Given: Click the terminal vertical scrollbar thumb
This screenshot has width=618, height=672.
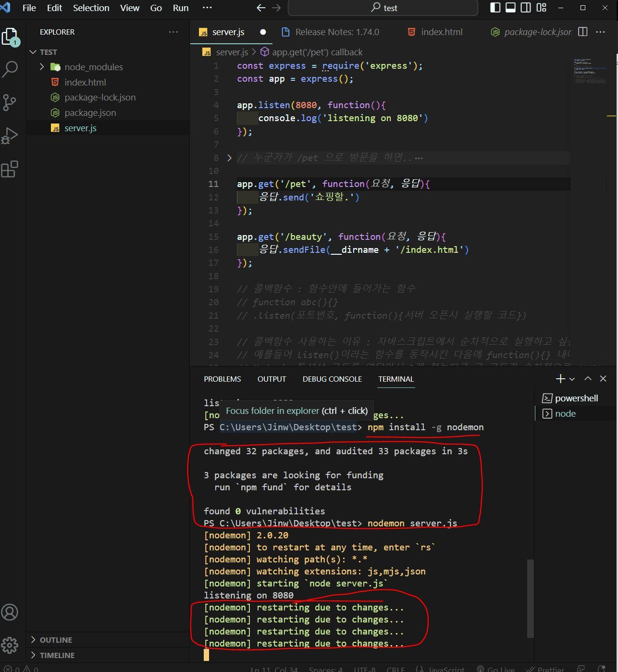Looking at the screenshot, I should coord(531,598).
